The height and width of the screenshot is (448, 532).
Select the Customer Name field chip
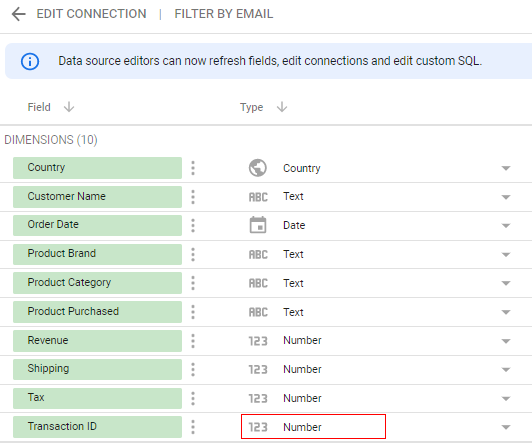[97, 197]
